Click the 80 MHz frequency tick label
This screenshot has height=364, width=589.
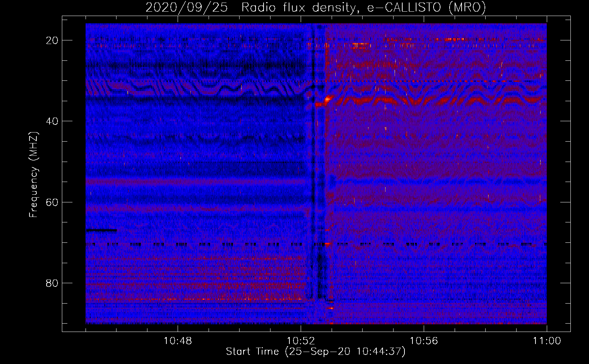[52, 283]
